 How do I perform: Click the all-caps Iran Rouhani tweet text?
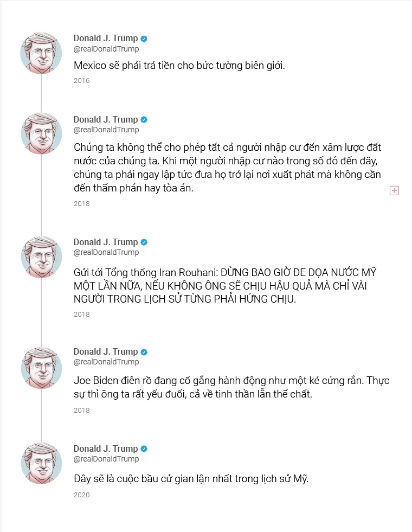click(x=225, y=286)
